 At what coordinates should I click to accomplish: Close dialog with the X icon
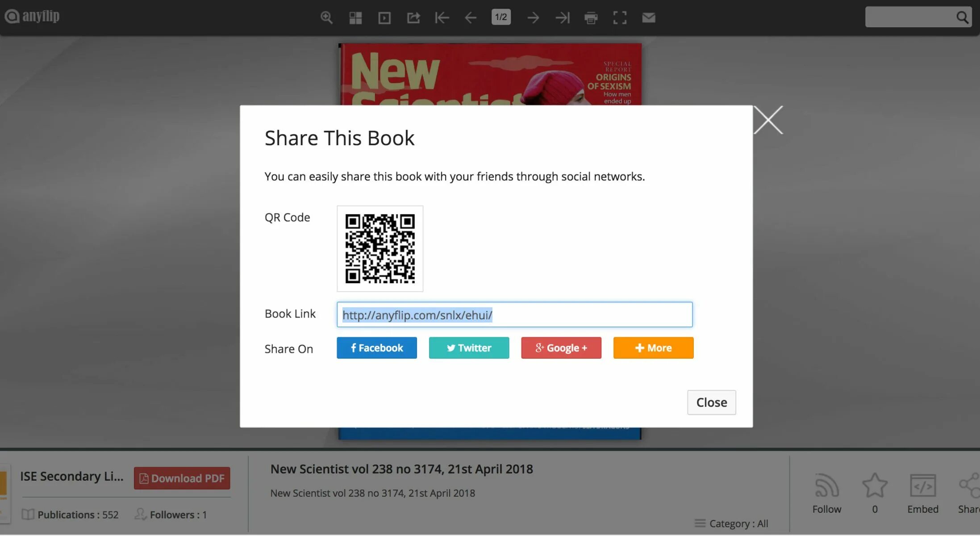point(768,120)
